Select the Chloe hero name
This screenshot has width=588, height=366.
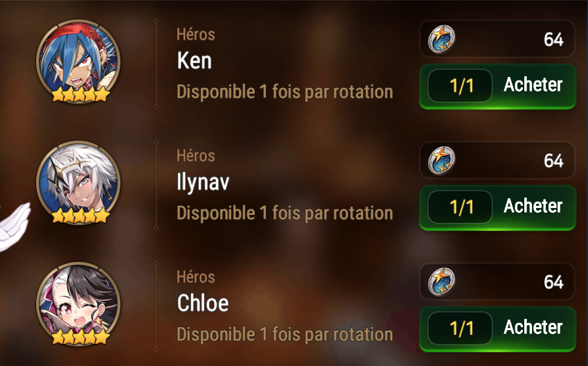[202, 303]
